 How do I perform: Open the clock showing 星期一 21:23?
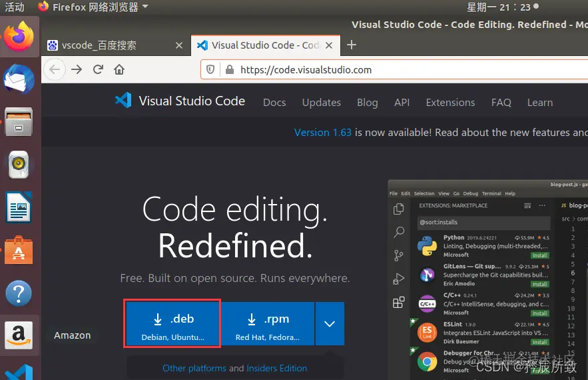point(503,7)
